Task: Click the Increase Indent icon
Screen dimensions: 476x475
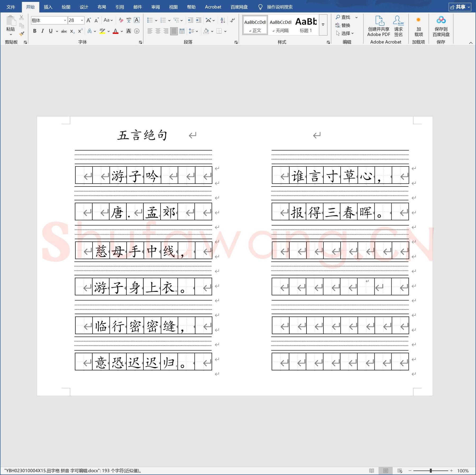Action: 199,20
